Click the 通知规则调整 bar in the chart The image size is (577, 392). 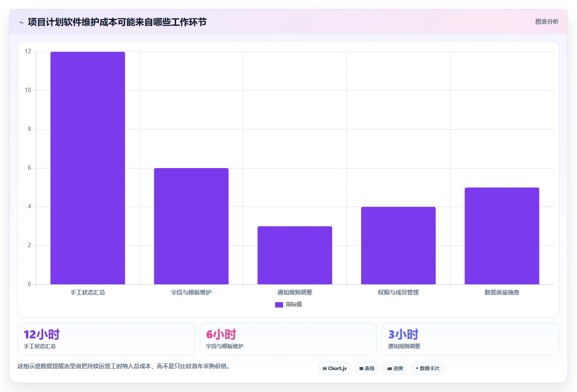point(295,255)
